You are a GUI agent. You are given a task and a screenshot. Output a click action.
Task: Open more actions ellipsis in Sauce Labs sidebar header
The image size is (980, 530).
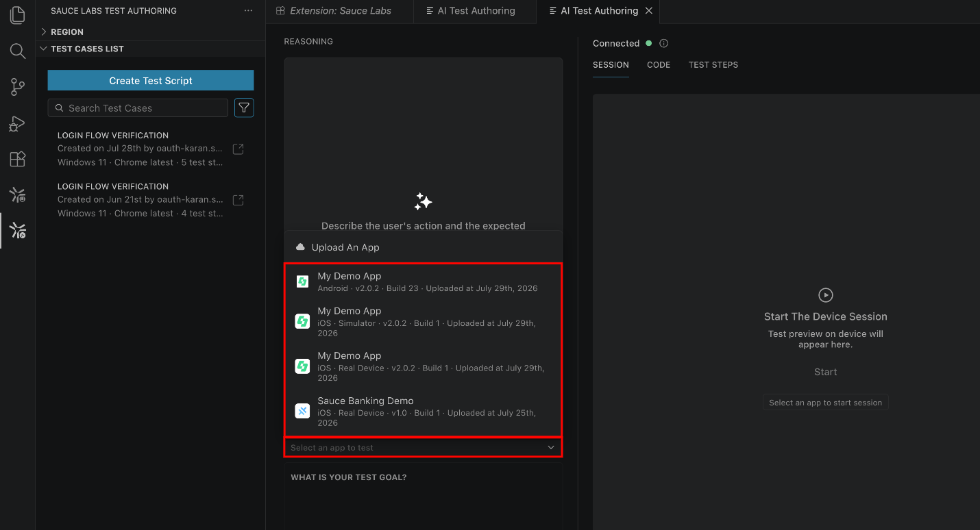click(248, 11)
